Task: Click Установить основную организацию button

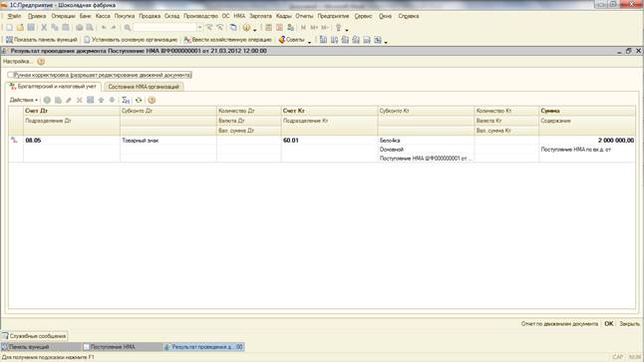Action: 131,40
